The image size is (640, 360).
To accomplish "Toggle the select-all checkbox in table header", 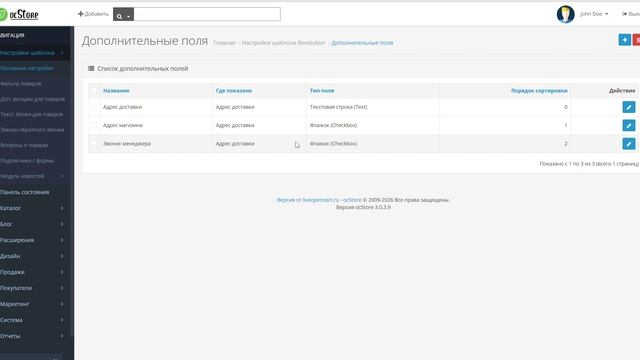I will pyautogui.click(x=94, y=91).
